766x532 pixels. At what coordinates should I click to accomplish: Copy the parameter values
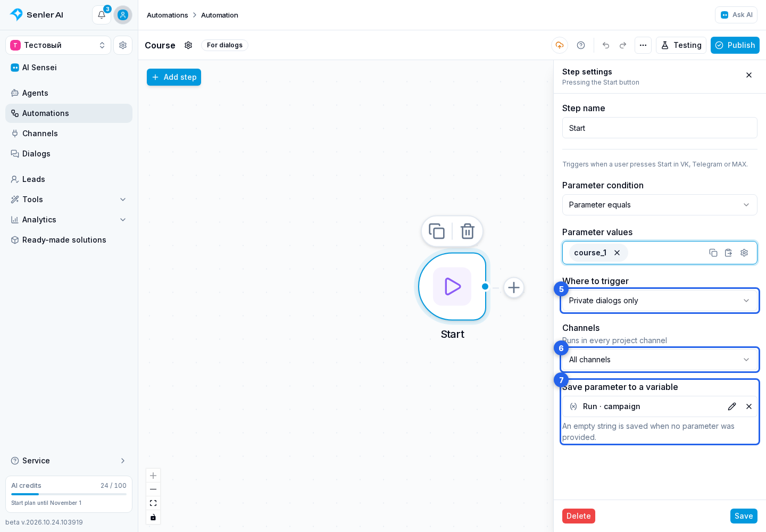[713, 253]
